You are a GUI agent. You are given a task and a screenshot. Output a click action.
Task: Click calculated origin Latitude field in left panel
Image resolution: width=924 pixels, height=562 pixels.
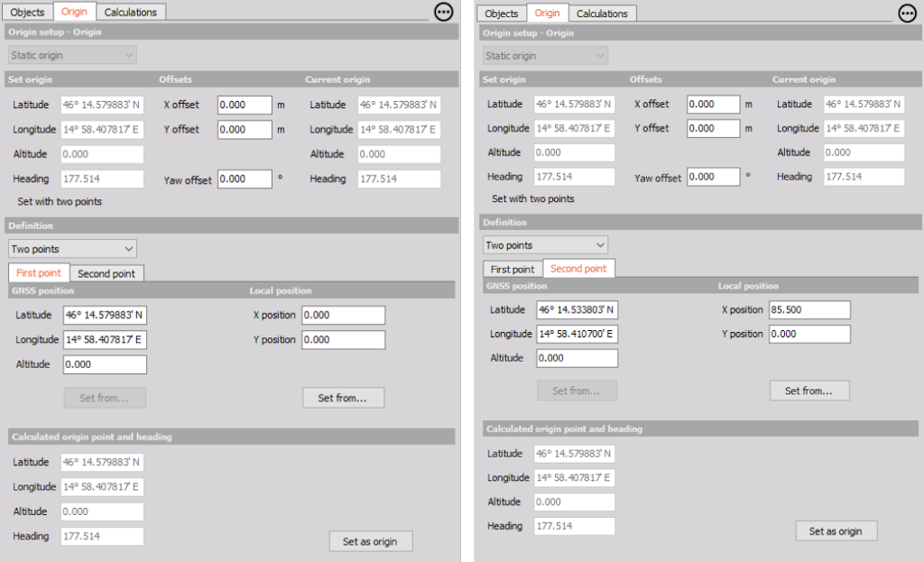pos(103,463)
